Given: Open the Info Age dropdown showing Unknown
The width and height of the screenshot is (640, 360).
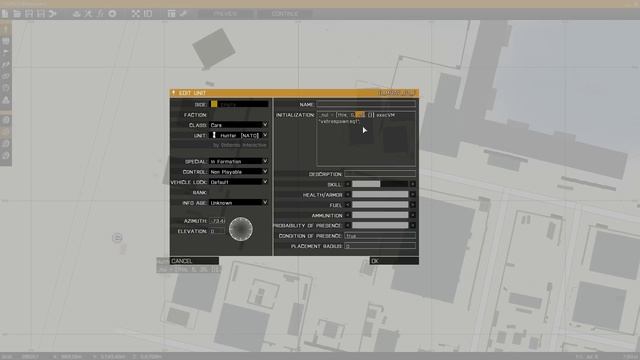Looking at the screenshot, I should tap(238, 203).
